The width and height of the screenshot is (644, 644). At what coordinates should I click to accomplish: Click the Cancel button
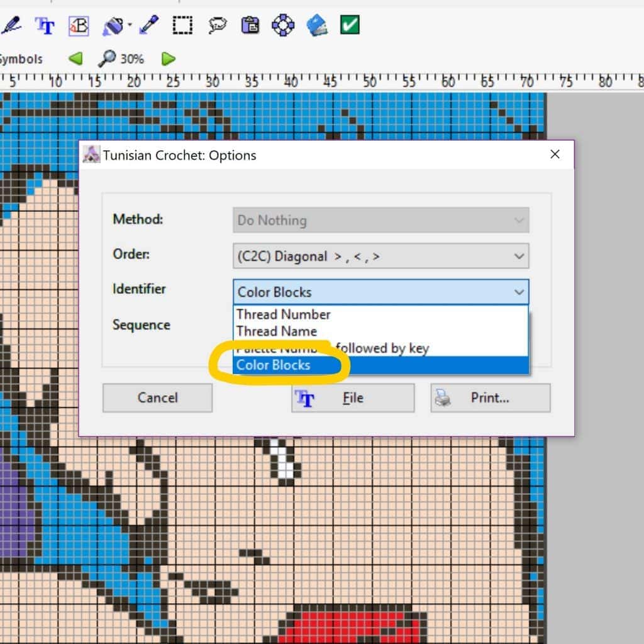pyautogui.click(x=157, y=397)
